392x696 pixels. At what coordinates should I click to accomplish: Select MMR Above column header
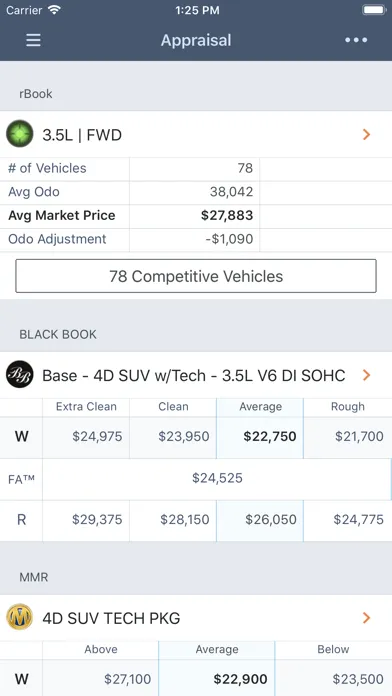101,649
